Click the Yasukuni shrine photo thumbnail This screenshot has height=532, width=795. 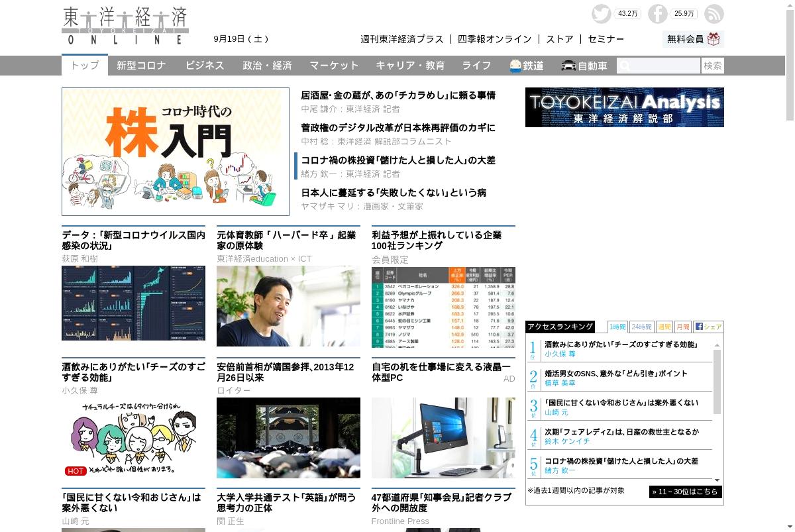(288, 438)
